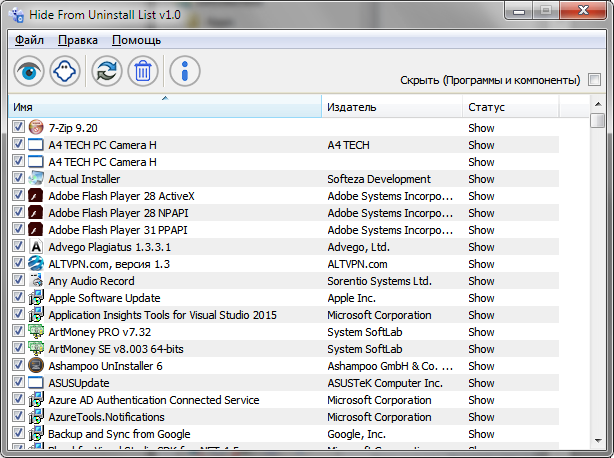Click the AzureTools.Notifications row icon
The image size is (614, 458).
[36, 417]
